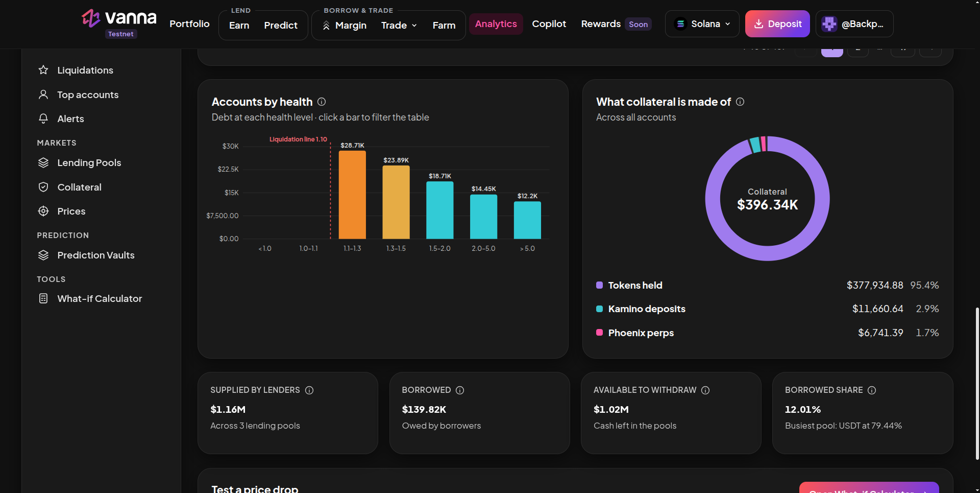Click the Margin chevrons icon

pos(326,26)
